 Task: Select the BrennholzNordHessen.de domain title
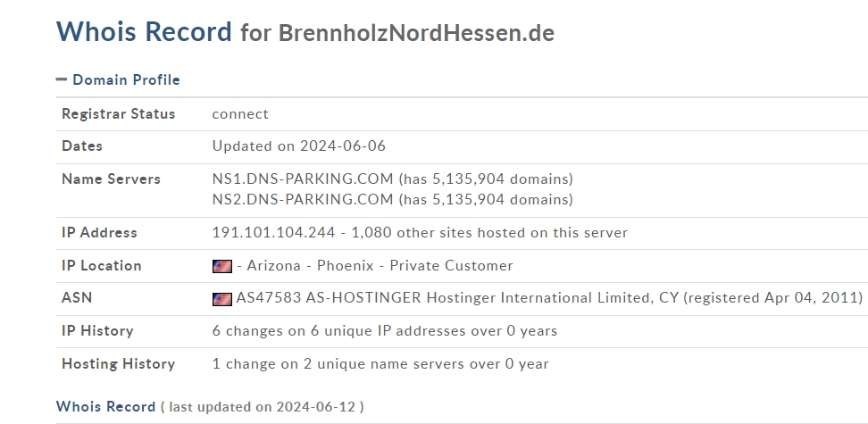(x=416, y=33)
